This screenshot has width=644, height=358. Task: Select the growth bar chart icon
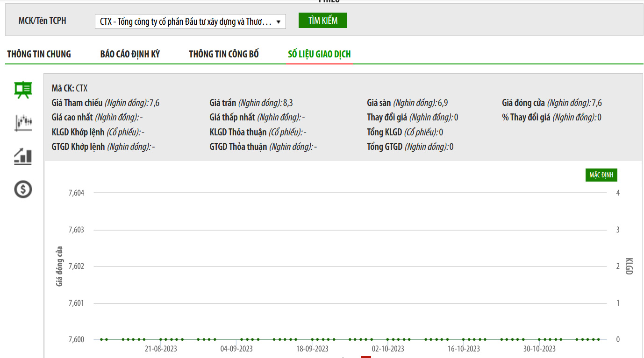[23, 156]
